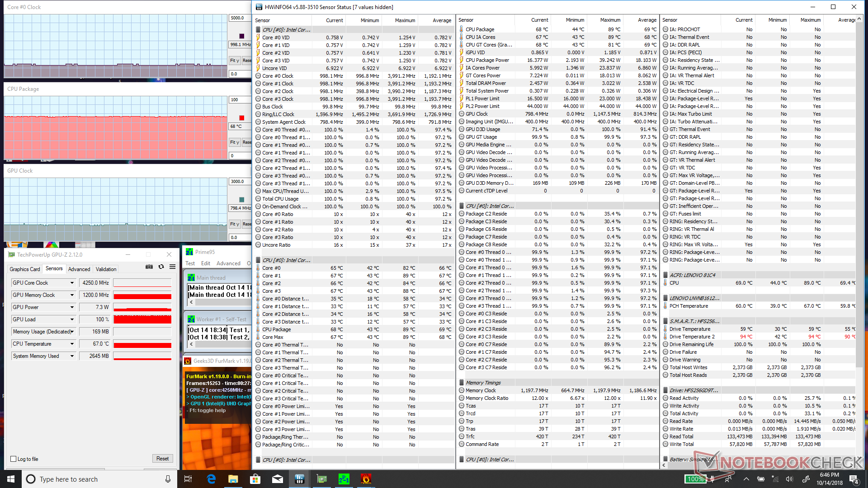
Task: Take a GPU-Z screenshot with camera icon
Action: tap(149, 267)
